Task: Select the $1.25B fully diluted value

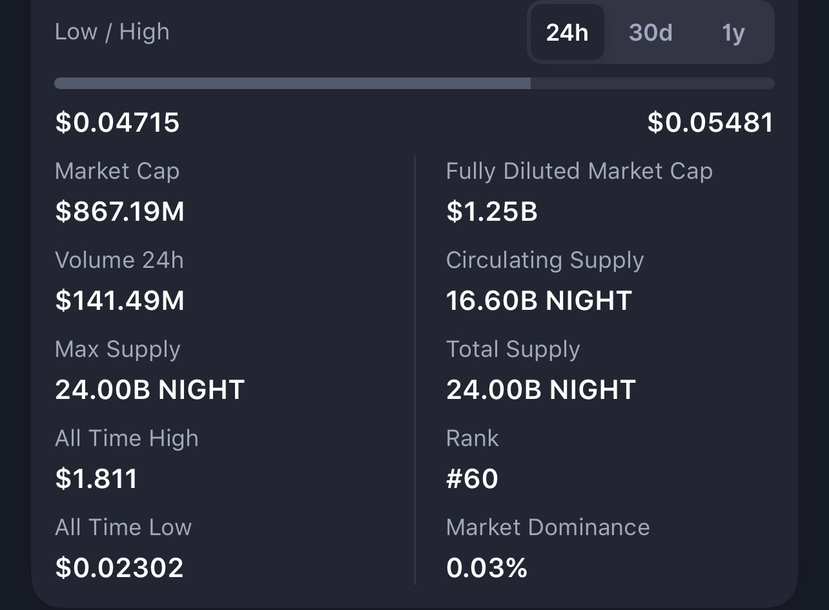Action: coord(491,212)
